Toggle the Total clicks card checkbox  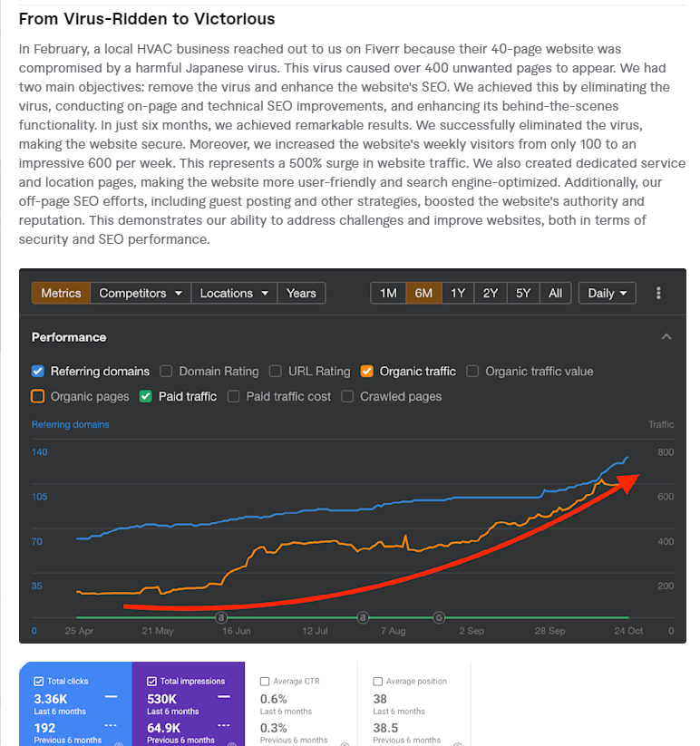point(38,682)
